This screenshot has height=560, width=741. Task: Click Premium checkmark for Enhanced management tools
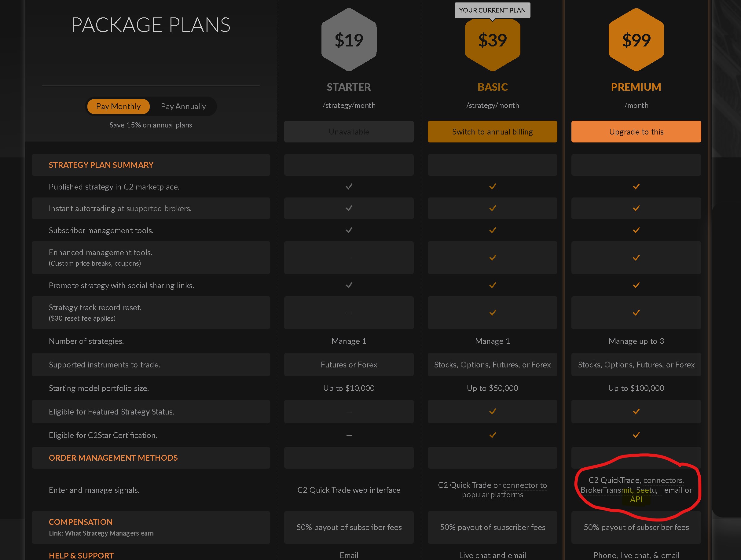click(x=636, y=258)
